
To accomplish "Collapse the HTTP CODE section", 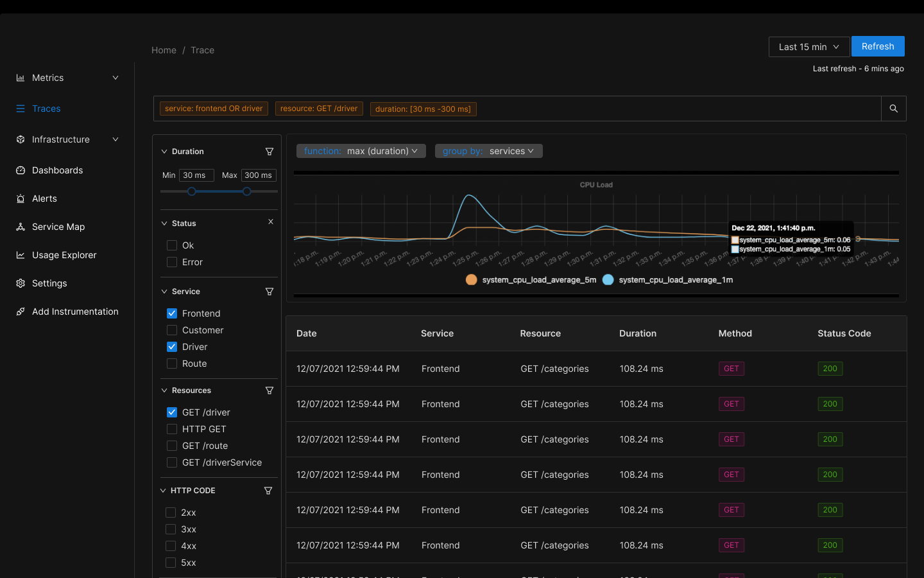I will 162,490.
